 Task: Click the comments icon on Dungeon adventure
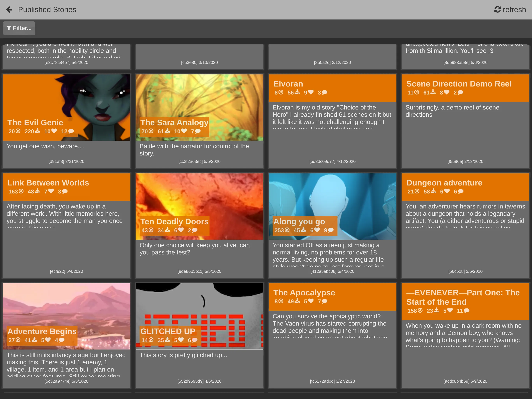coord(460,191)
